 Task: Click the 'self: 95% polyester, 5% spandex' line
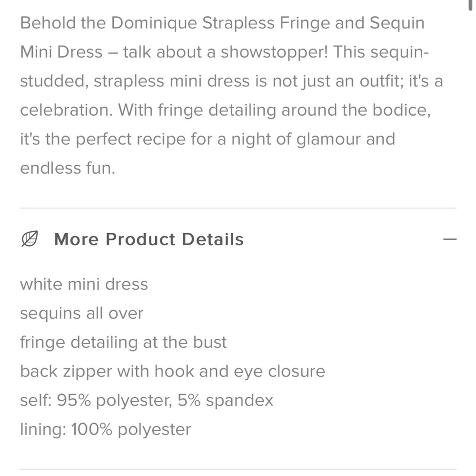147,400
